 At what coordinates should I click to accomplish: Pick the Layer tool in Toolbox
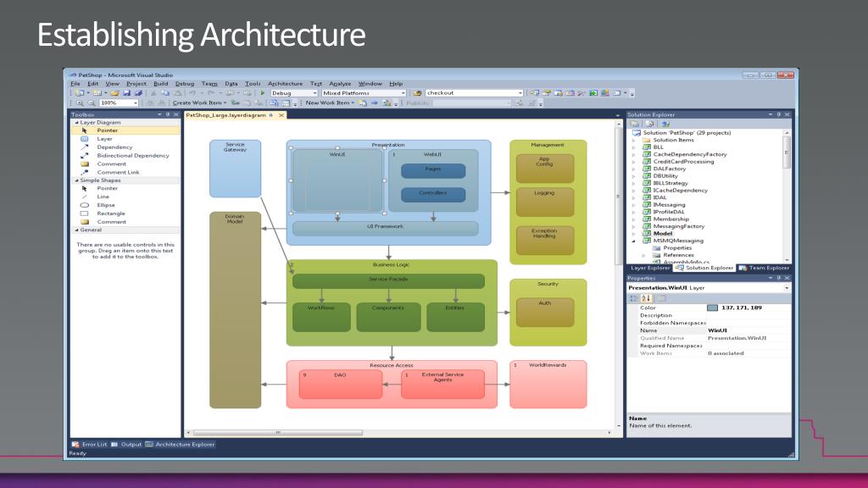point(125,139)
